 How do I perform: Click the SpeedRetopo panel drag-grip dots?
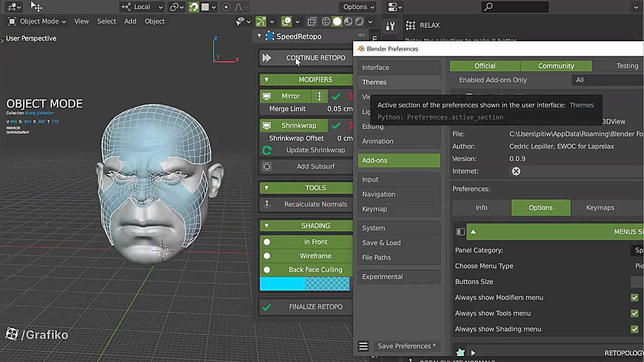362,36
